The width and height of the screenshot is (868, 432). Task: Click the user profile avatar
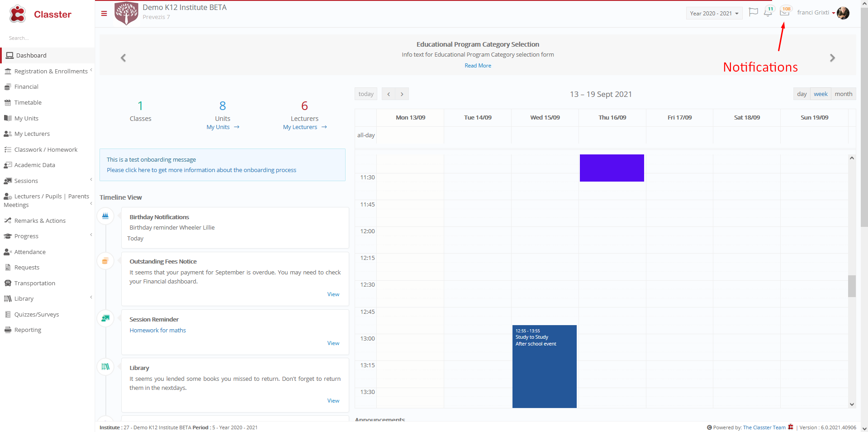843,13
